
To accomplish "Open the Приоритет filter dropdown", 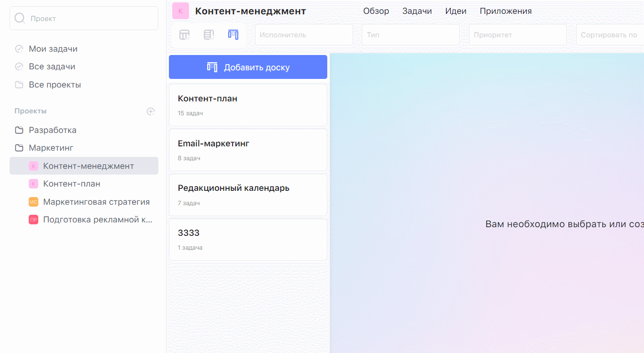I will [x=518, y=35].
